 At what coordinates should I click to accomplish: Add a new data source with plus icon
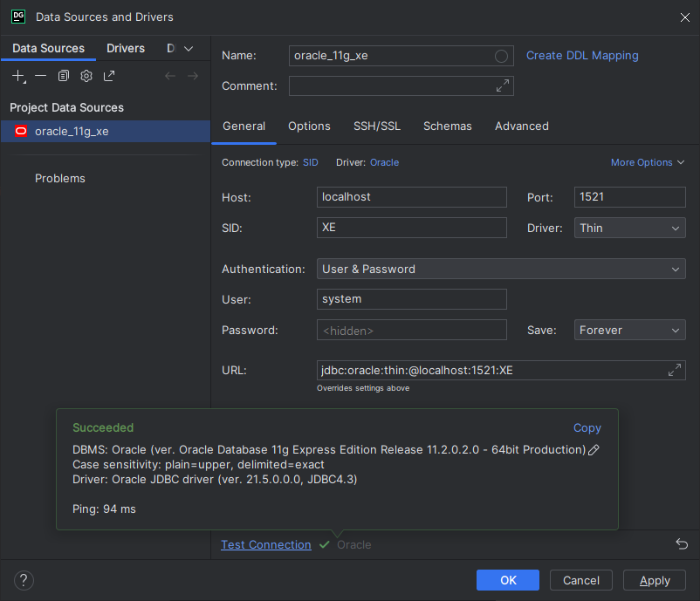(18, 76)
